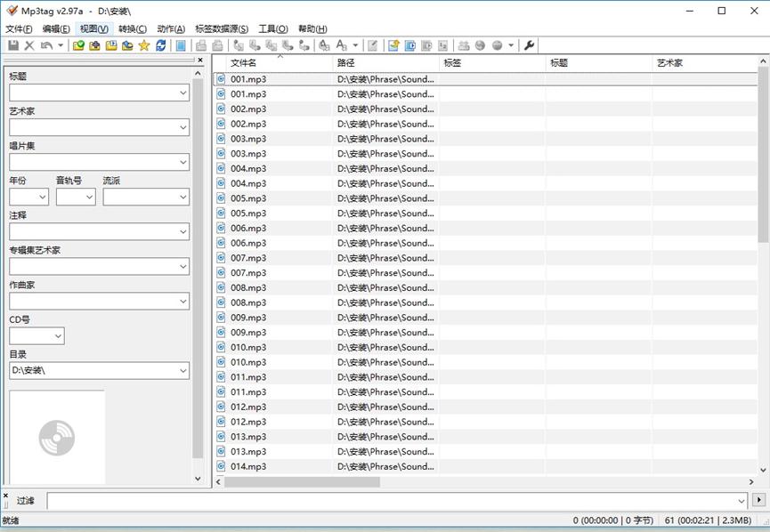
Task: Refresh the file list with the reload icon
Action: pyautogui.click(x=160, y=45)
